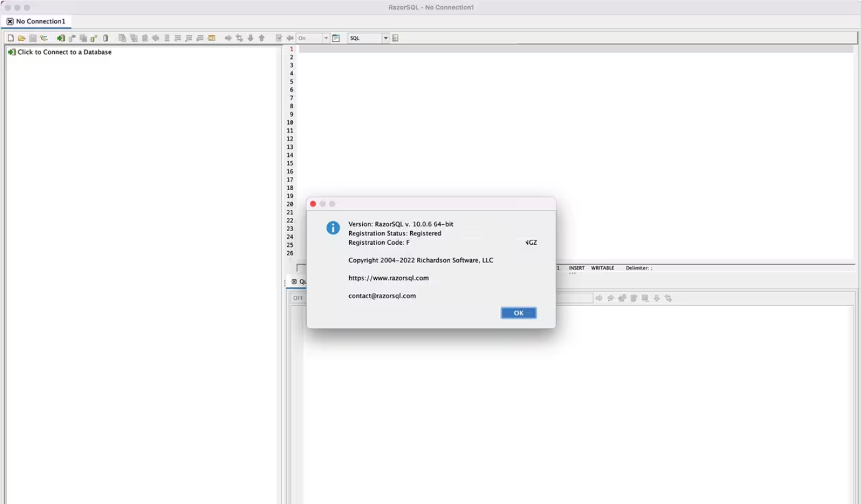This screenshot has width=861, height=504.
Task: Click the down arrow in the editor toolbar
Action: pyautogui.click(x=251, y=38)
